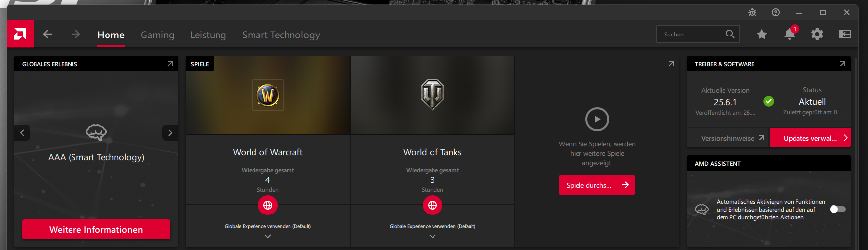Screen dimensions: 868x250
Task: Go forward with the right arrow
Action: click(x=75, y=34)
